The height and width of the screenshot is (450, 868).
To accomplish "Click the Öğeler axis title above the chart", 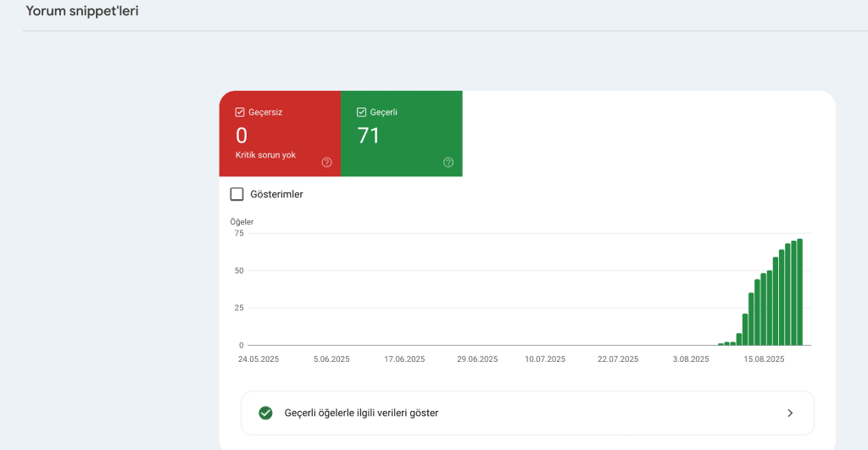I will click(242, 222).
